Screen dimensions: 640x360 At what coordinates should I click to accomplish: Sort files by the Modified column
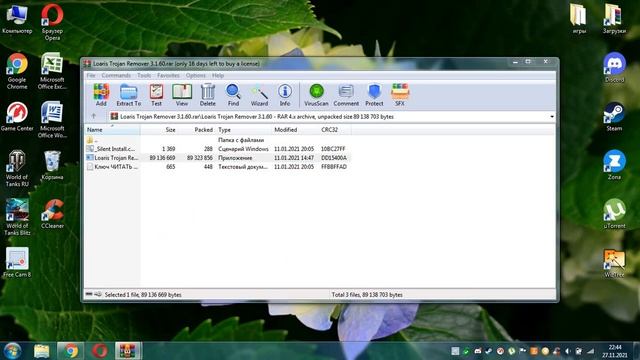295,130
